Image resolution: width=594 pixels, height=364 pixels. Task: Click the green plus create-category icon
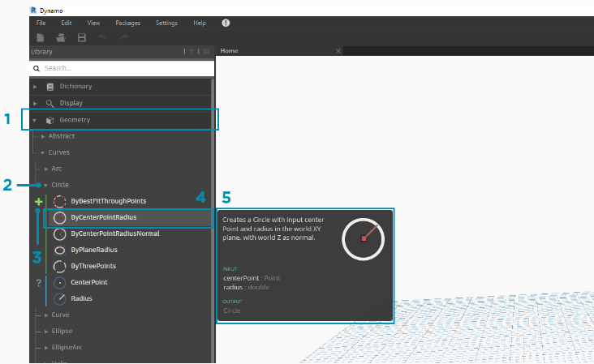[38, 201]
